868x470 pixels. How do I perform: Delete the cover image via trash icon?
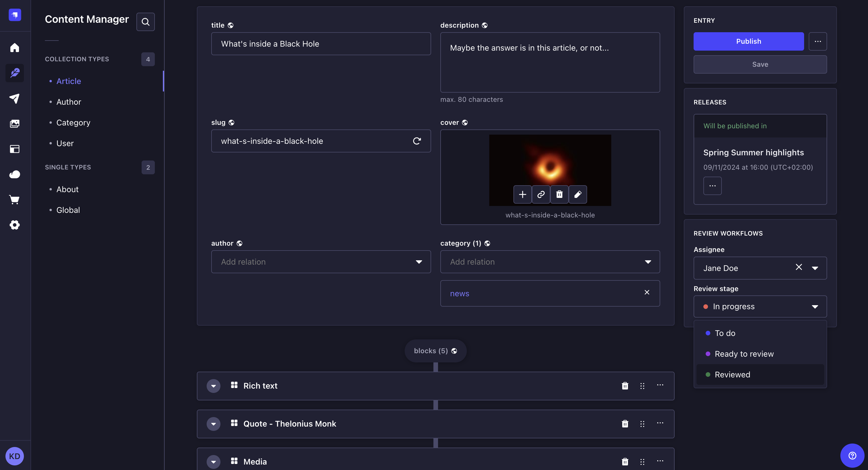tap(559, 194)
